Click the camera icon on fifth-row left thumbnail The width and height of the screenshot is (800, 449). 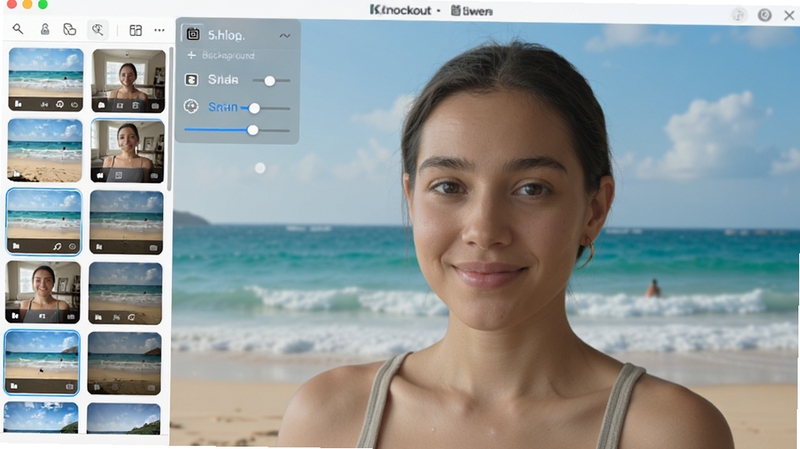[70, 387]
